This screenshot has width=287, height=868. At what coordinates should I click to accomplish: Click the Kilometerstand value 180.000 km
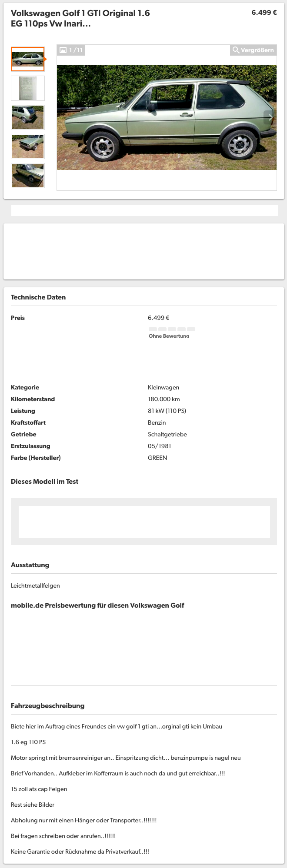point(164,399)
